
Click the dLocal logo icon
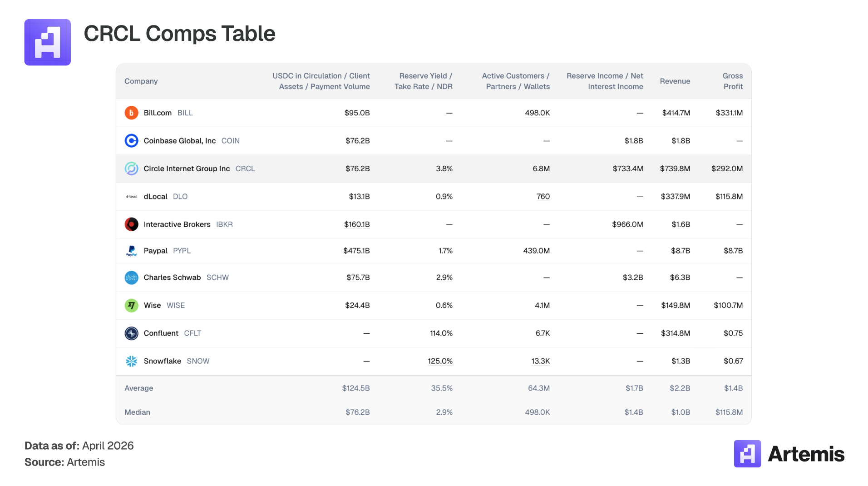(131, 197)
